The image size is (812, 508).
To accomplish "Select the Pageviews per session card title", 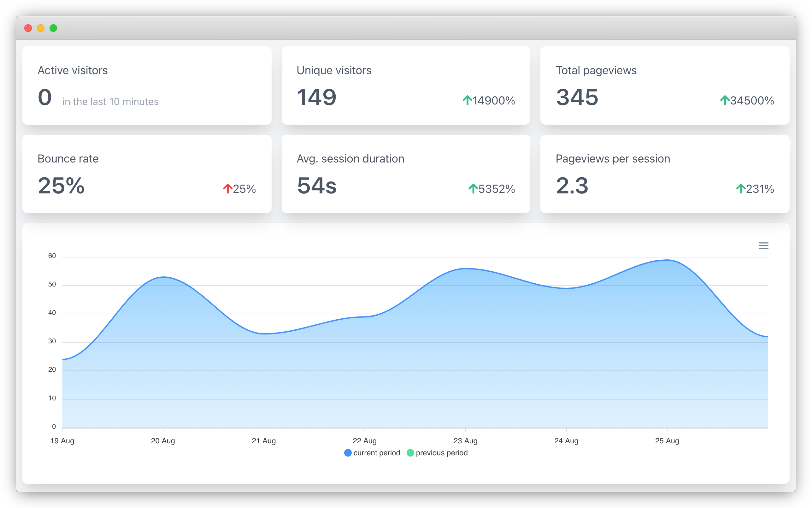I will [x=613, y=159].
